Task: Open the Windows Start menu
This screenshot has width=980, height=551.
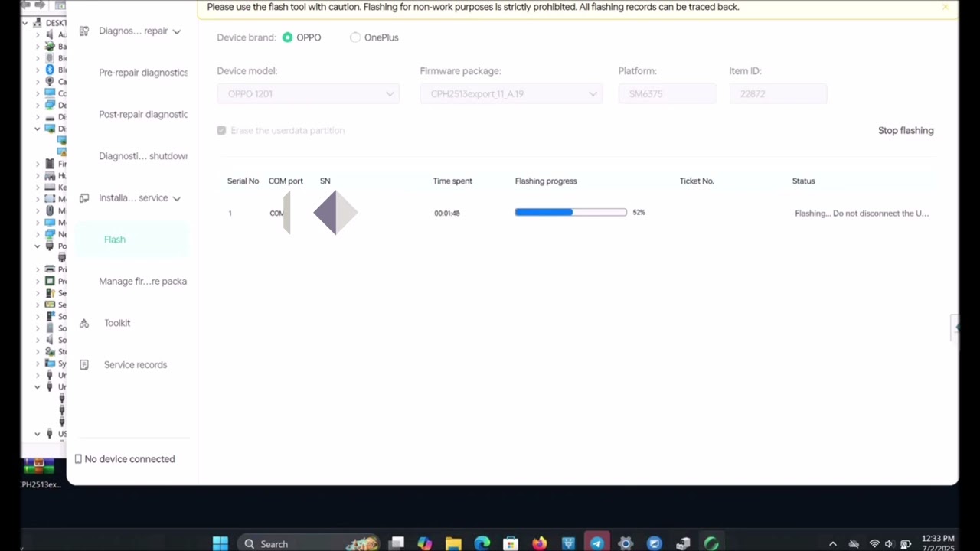Action: tap(220, 543)
